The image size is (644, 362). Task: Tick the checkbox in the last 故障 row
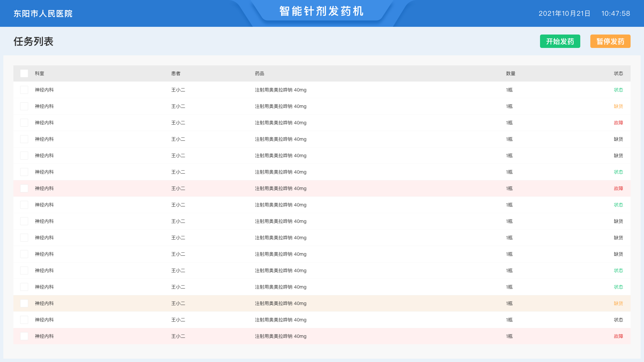tap(24, 336)
